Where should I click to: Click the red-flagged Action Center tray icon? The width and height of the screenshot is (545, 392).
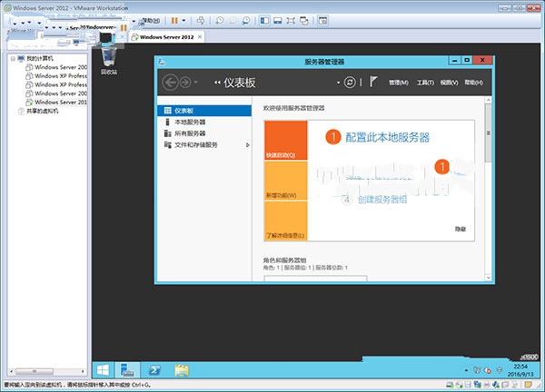coord(488,370)
